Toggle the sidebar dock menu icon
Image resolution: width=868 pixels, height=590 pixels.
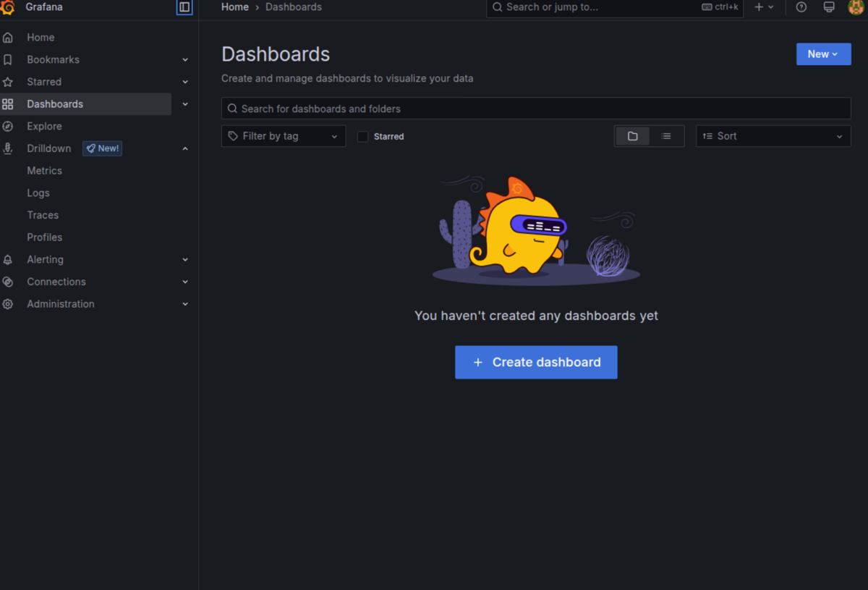[x=184, y=7]
